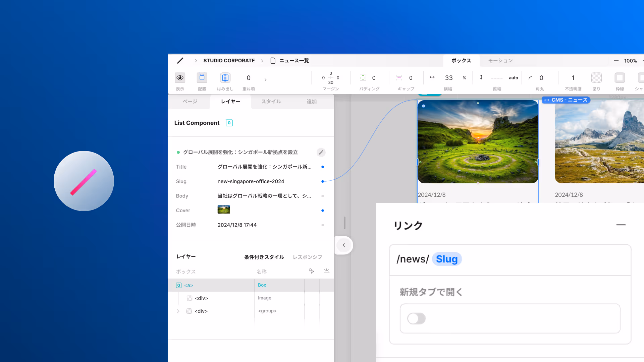Click the cursor icon in layer header
Screen dimensions: 644x362
[311, 271]
